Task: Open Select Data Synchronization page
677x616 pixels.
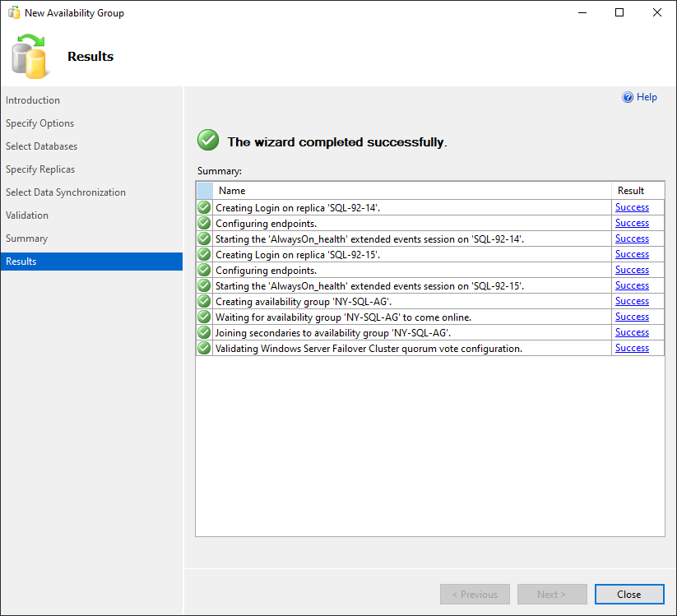Action: tap(66, 192)
